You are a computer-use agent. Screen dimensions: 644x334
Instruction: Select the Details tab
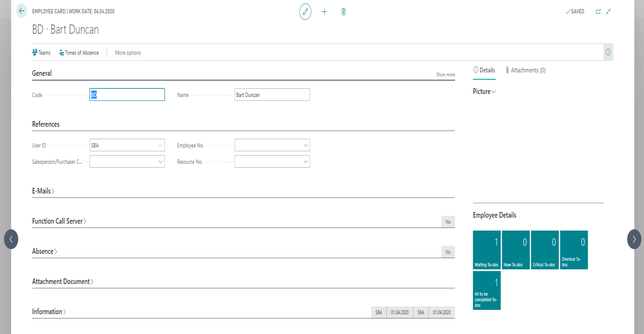click(484, 70)
